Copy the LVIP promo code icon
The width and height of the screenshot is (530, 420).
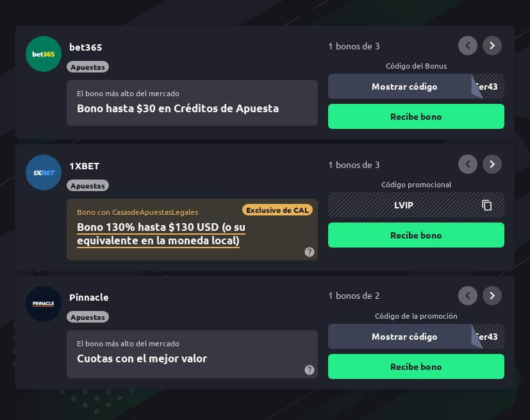coord(487,205)
